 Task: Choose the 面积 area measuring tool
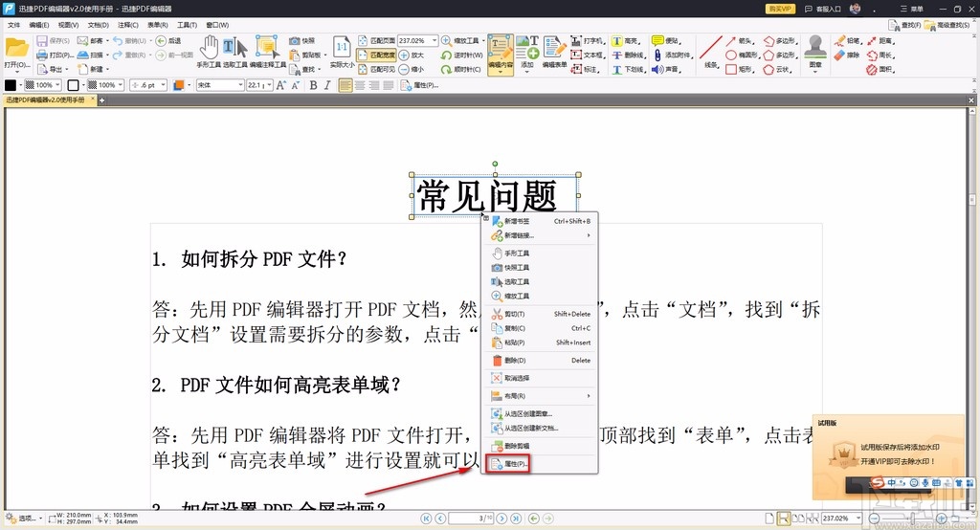(x=880, y=70)
